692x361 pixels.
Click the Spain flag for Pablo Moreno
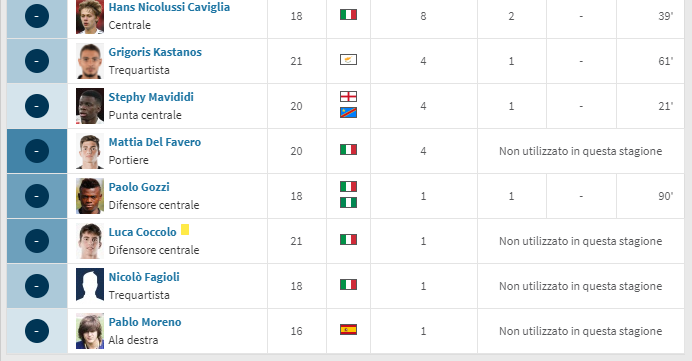click(348, 330)
